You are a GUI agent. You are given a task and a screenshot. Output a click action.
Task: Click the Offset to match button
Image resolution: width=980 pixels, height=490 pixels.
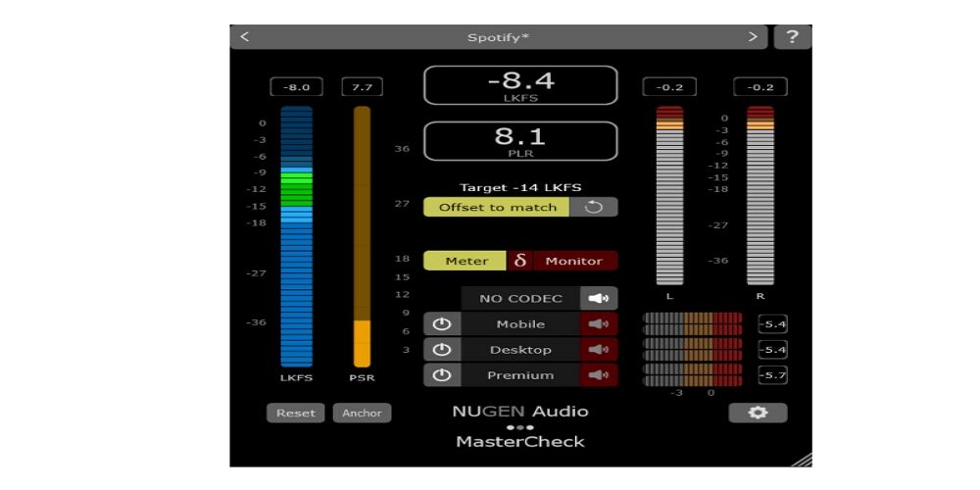[496, 207]
